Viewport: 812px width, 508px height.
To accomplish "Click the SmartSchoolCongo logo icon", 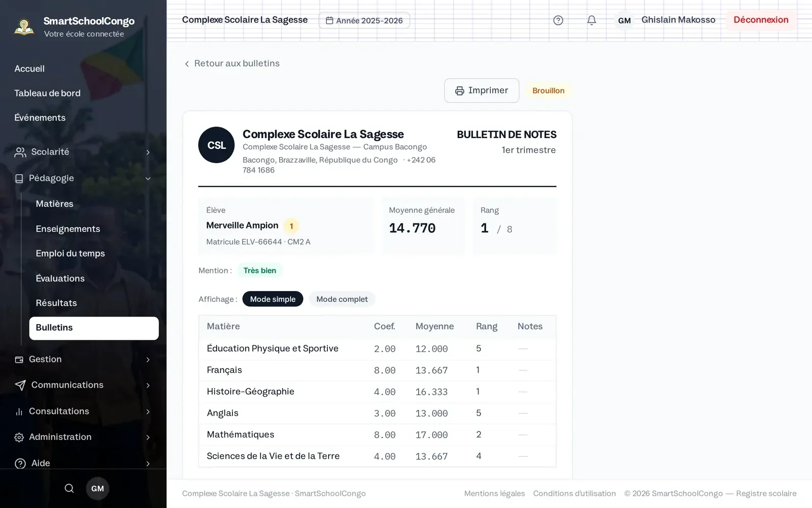I will (24, 26).
